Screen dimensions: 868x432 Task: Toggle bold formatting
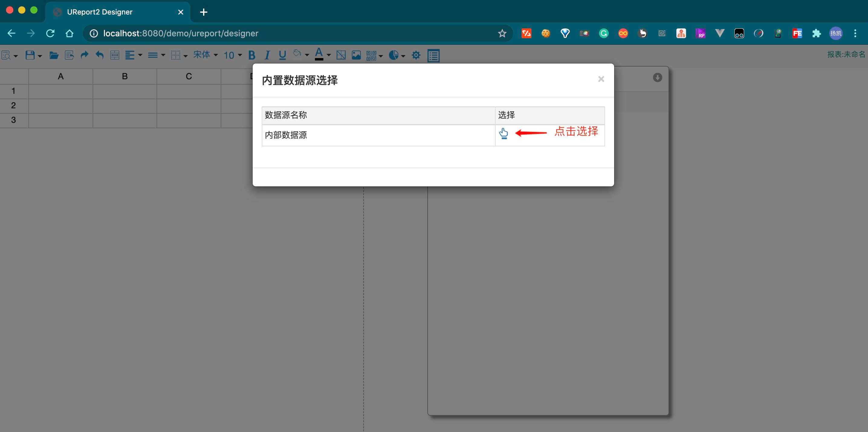pos(251,55)
